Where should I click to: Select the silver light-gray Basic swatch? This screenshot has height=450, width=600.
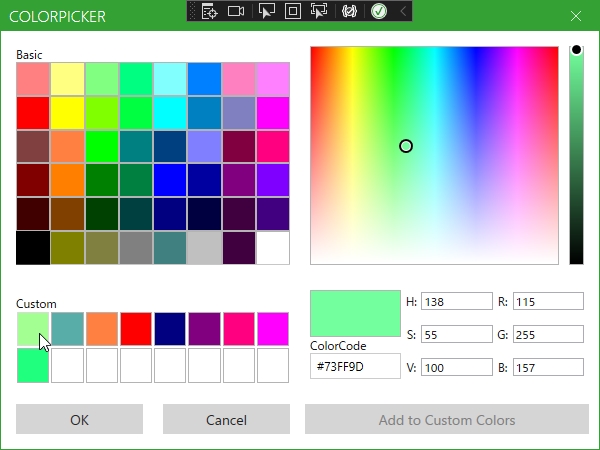click(x=204, y=248)
